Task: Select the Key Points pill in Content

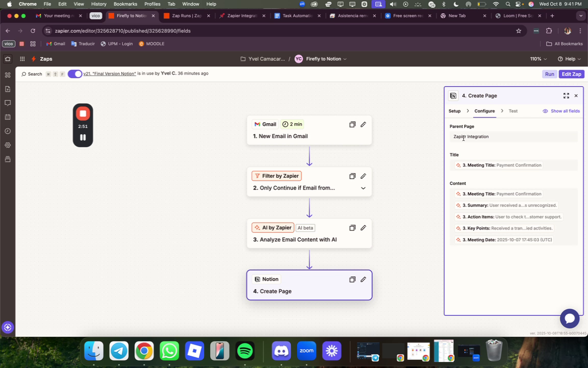Action: coord(504,228)
